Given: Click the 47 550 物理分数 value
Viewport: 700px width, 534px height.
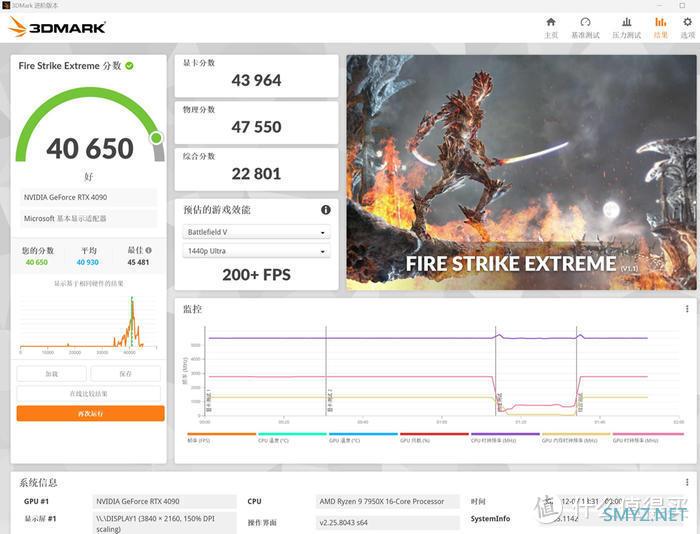Looking at the screenshot, I should tap(256, 127).
